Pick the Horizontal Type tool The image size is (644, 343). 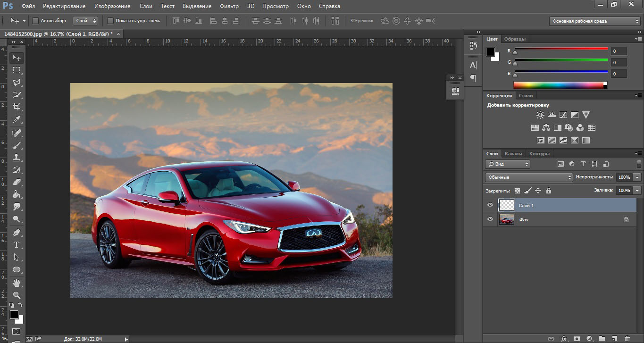click(17, 245)
